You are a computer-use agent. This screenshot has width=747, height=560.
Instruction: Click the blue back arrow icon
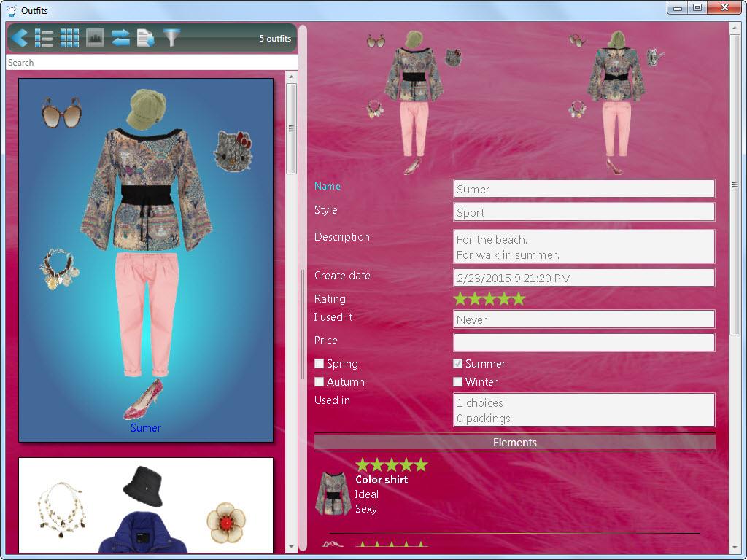click(x=19, y=38)
